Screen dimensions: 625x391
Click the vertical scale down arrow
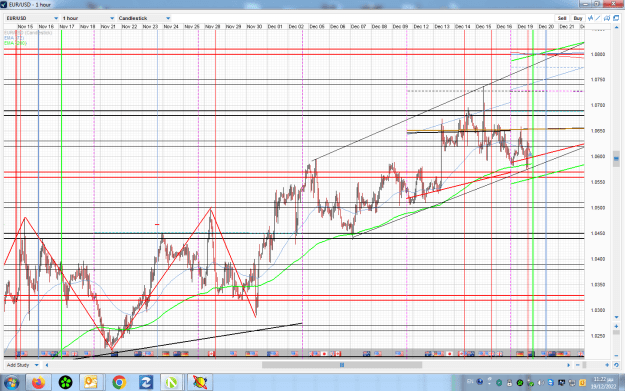click(616, 317)
